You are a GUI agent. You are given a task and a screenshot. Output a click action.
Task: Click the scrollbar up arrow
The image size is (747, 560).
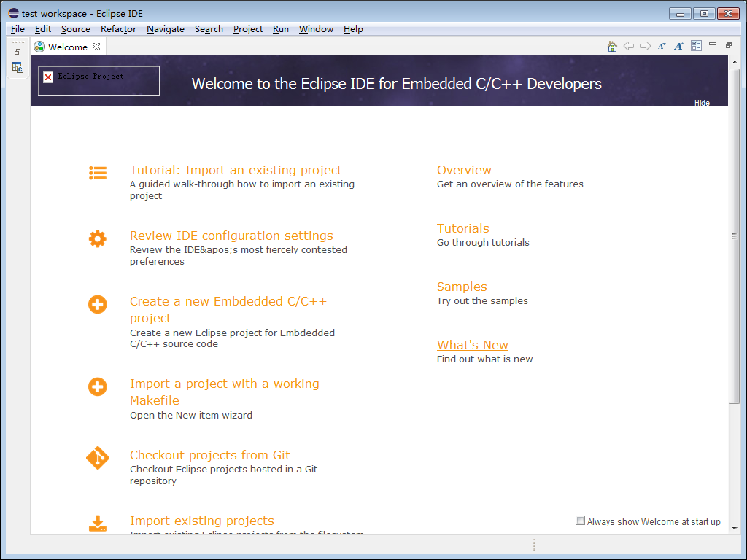point(734,62)
